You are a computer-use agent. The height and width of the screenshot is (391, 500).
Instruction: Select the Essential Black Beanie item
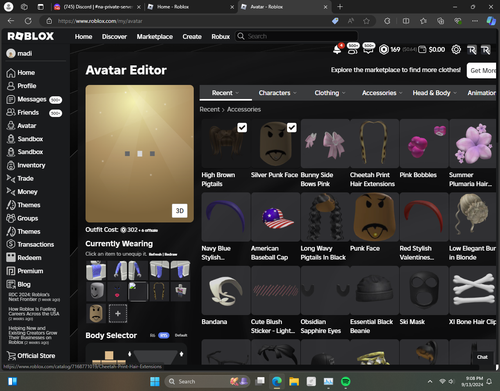click(x=375, y=290)
